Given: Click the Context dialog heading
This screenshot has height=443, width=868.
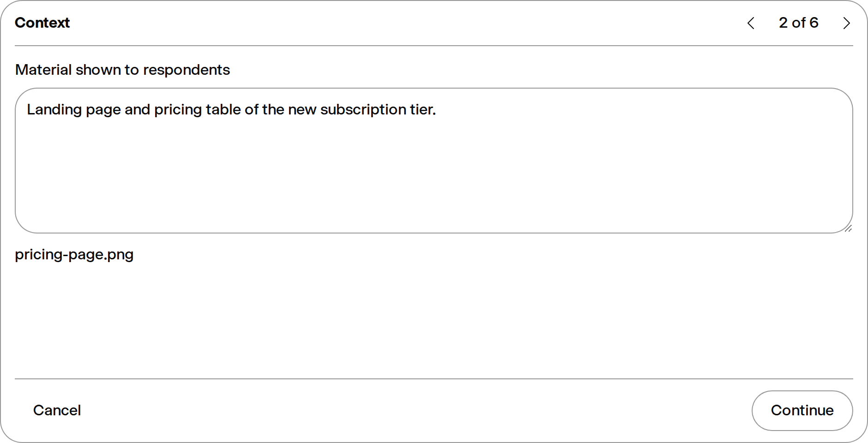Looking at the screenshot, I should 42,23.
